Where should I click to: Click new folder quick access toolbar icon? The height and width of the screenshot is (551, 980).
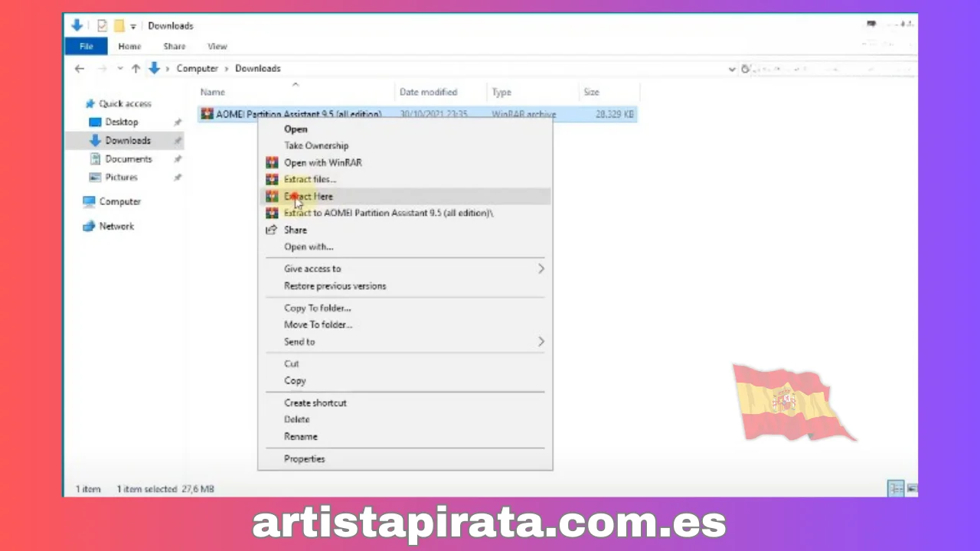pos(119,25)
